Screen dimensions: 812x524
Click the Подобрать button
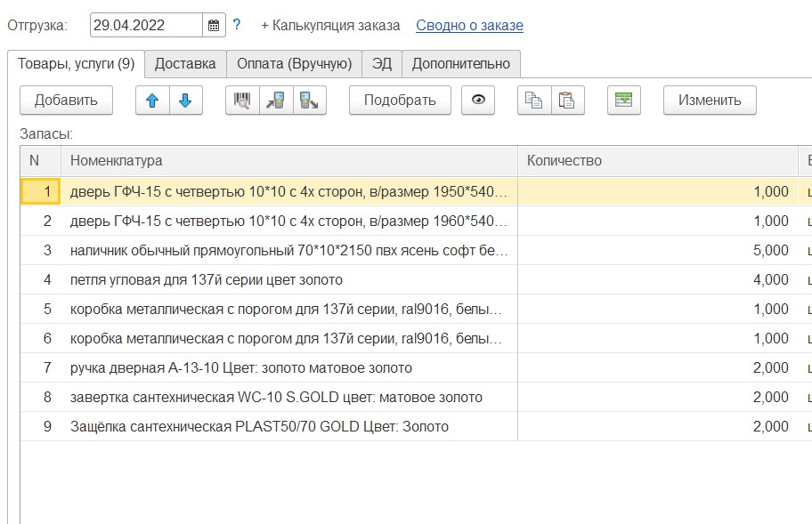[x=400, y=101]
